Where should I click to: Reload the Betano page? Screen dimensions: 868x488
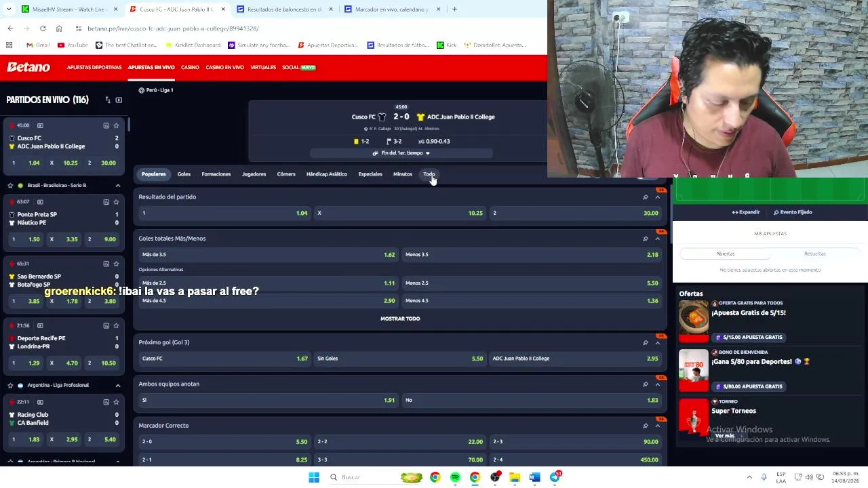(x=43, y=28)
